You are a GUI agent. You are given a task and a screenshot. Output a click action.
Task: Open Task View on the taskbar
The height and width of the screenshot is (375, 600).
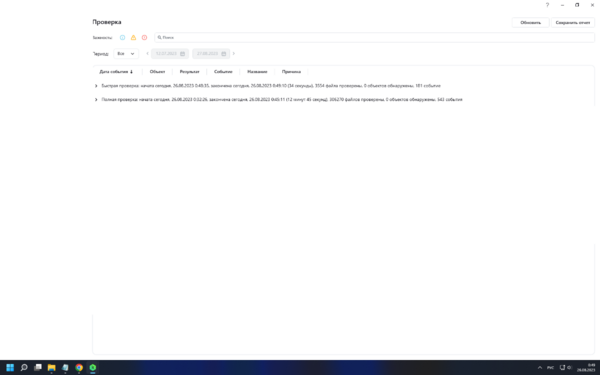click(38, 367)
